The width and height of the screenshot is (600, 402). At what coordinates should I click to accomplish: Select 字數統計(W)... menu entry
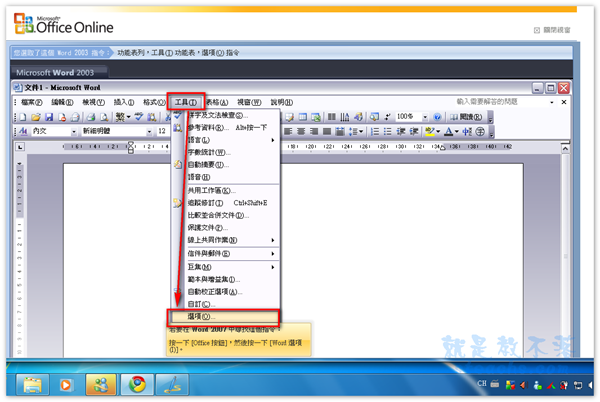pos(231,152)
